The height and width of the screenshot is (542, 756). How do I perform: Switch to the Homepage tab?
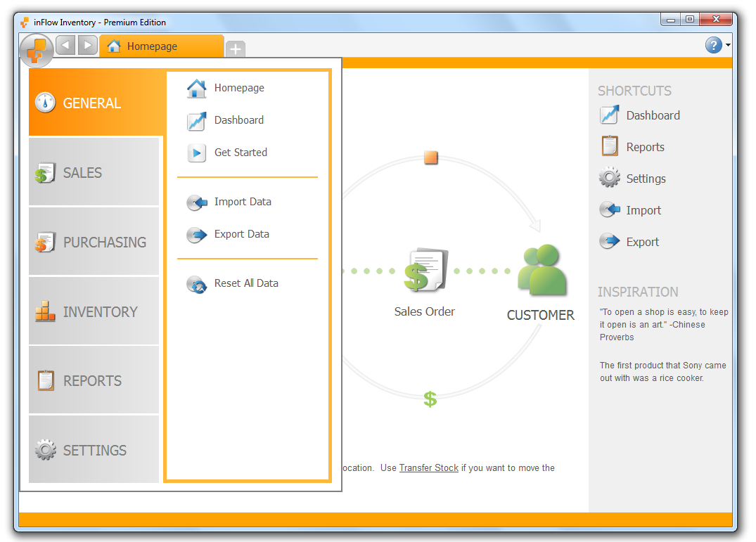162,46
